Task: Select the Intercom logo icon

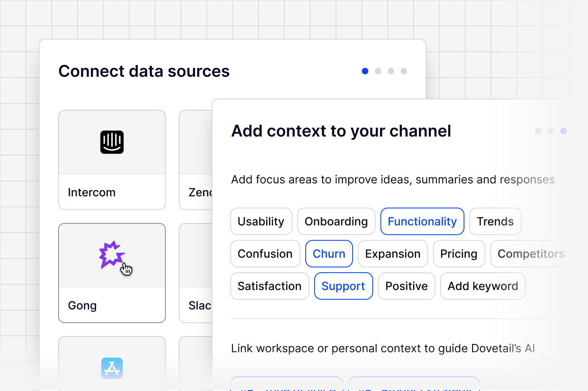Action: coord(112,142)
